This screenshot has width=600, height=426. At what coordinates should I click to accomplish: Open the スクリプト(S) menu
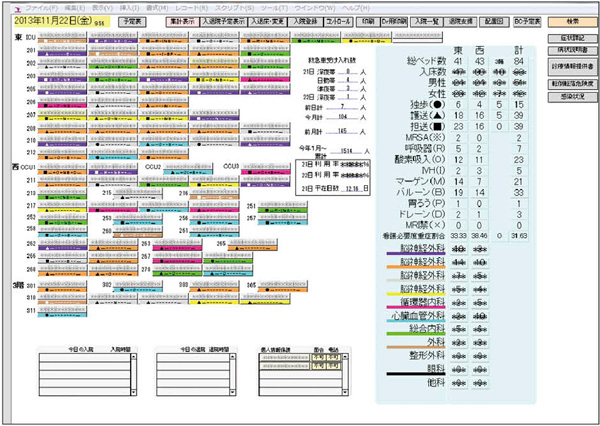point(234,8)
